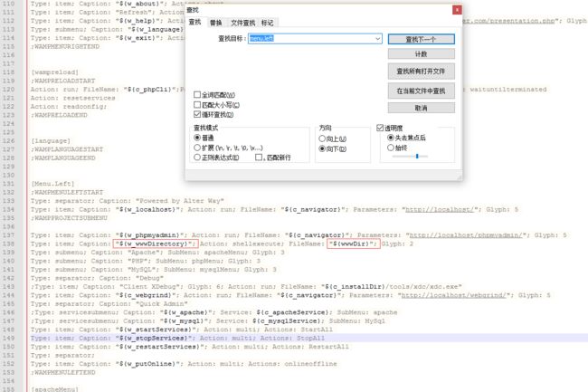Screen dimensions: 588x392
Task: Click the ;WAMPLANGUAGESTART line
Action: 67,149
